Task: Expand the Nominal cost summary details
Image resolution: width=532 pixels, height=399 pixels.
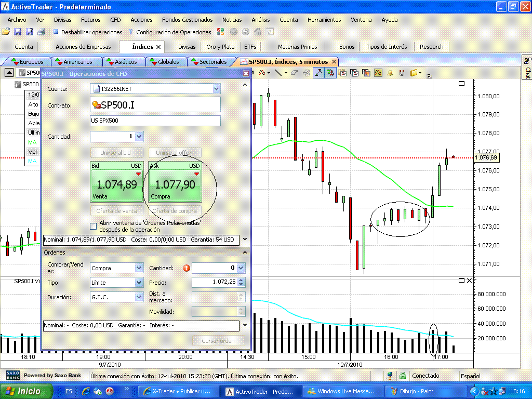Action: tap(245, 239)
